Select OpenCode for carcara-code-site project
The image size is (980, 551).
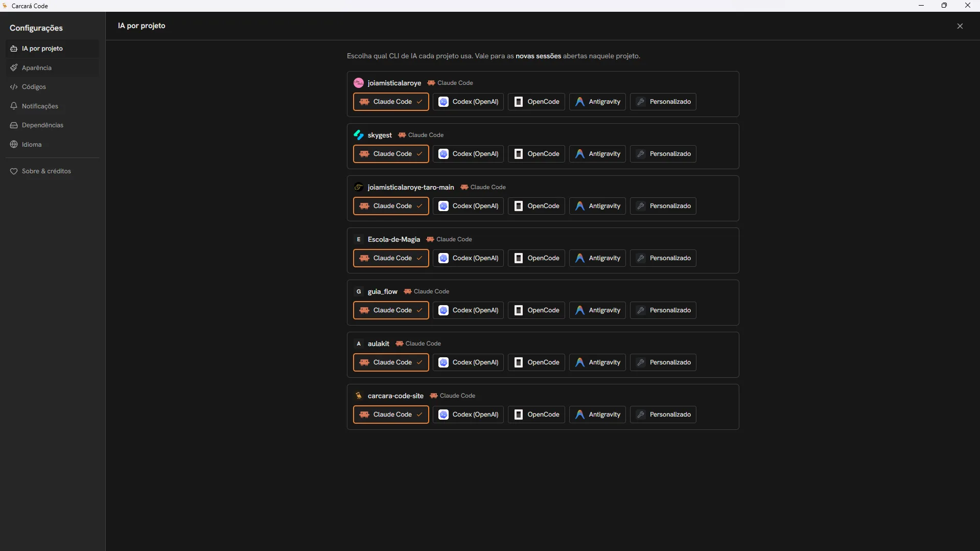coord(536,415)
